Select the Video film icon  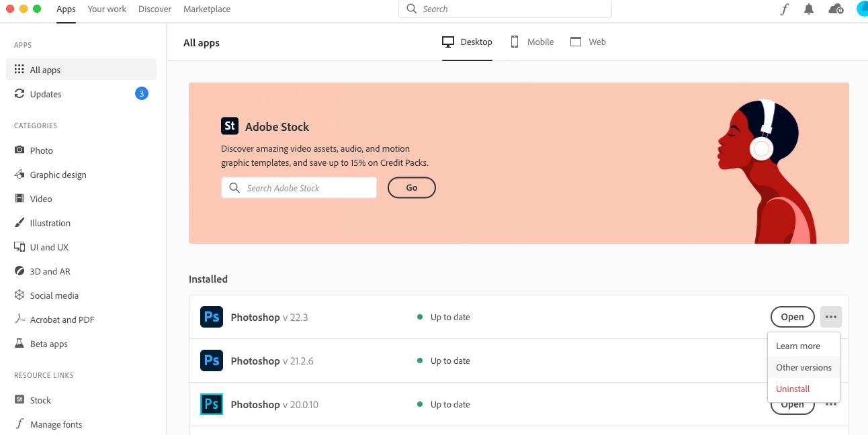pos(19,199)
